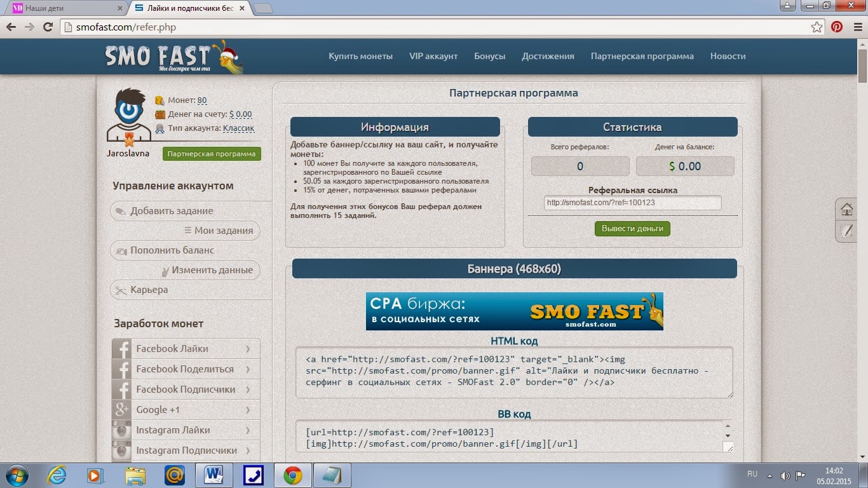Click the Instagram icon beside Instagram Лайки
The image size is (868, 488).
(x=121, y=430)
